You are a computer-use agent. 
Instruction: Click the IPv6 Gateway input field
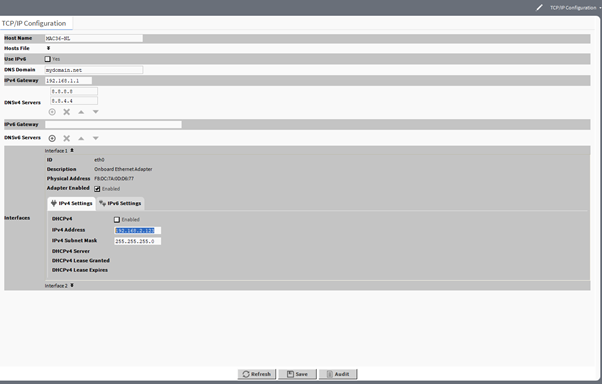(x=113, y=124)
